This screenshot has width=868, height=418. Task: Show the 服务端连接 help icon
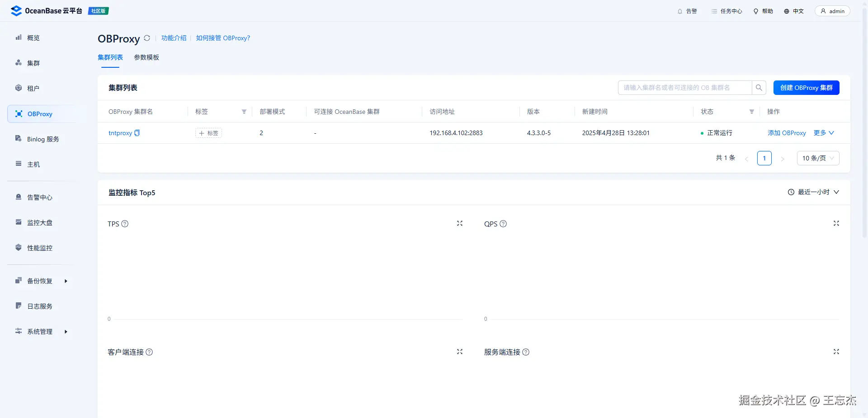coord(526,352)
